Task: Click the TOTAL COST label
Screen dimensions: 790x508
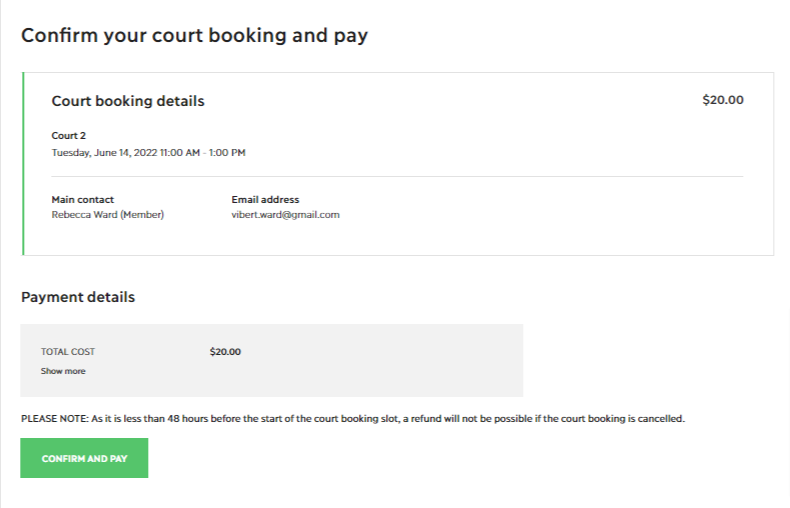Action: click(68, 351)
